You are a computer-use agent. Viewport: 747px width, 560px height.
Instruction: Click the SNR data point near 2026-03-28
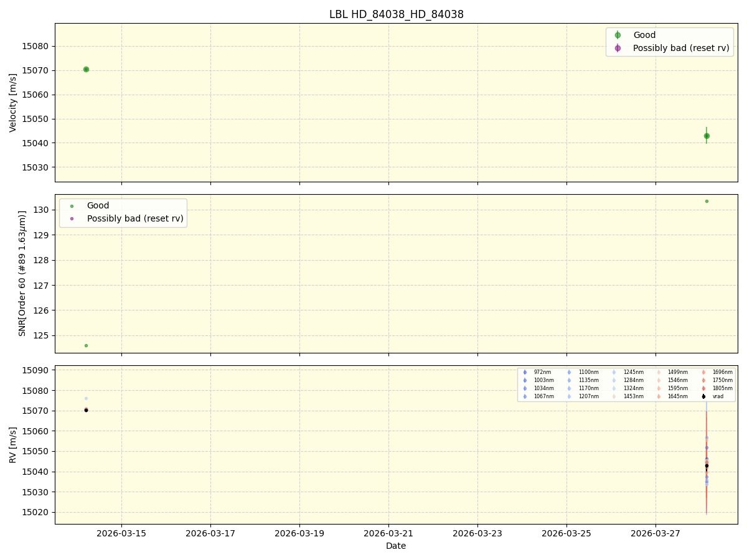click(x=707, y=201)
